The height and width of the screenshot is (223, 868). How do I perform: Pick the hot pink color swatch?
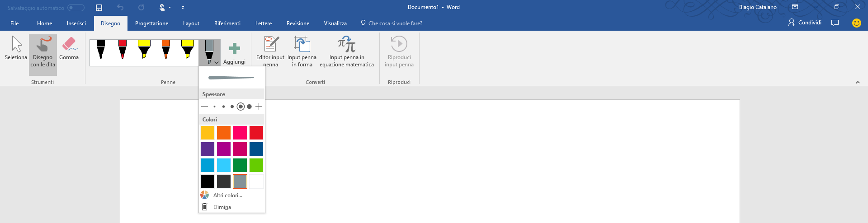tap(240, 133)
